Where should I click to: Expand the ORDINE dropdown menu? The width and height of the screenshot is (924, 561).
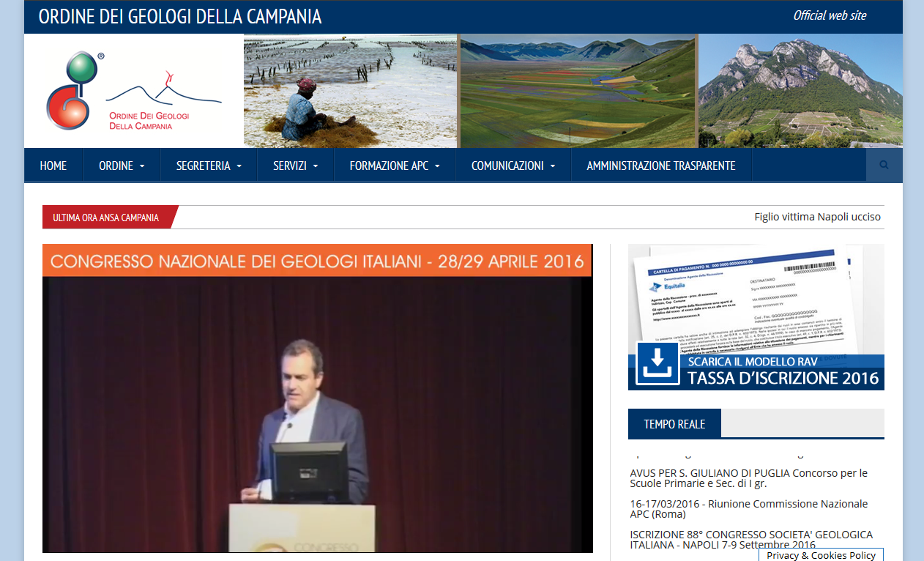tap(122, 166)
